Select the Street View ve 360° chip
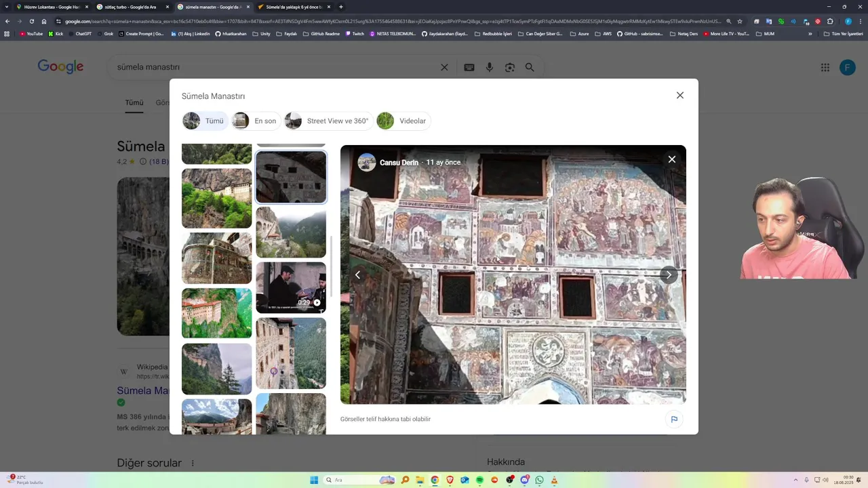The height and width of the screenshot is (488, 868). pos(328,121)
